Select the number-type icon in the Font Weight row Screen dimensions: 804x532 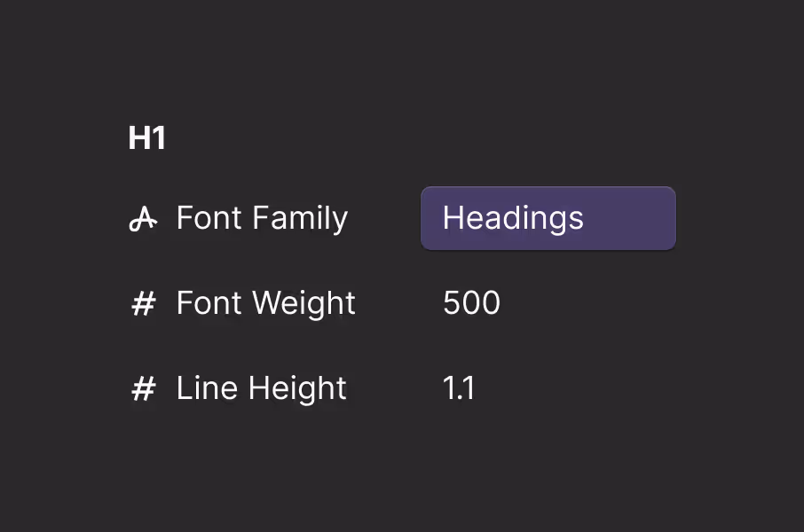pos(143,304)
